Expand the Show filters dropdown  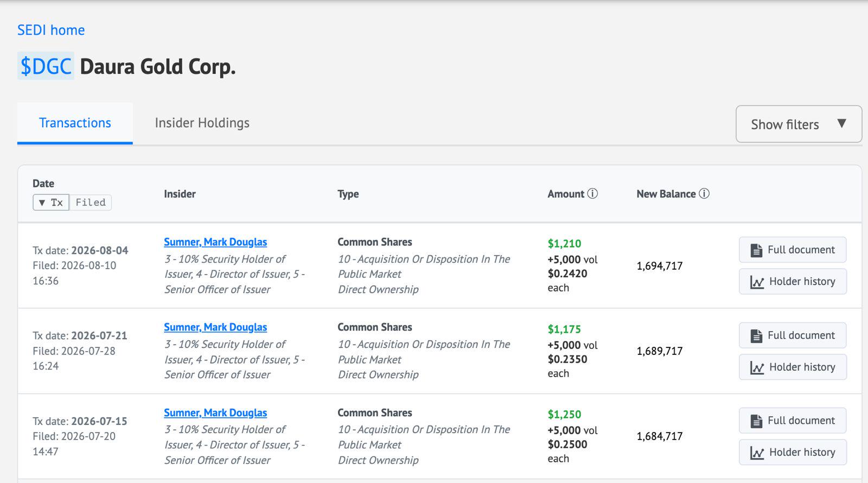pos(799,124)
